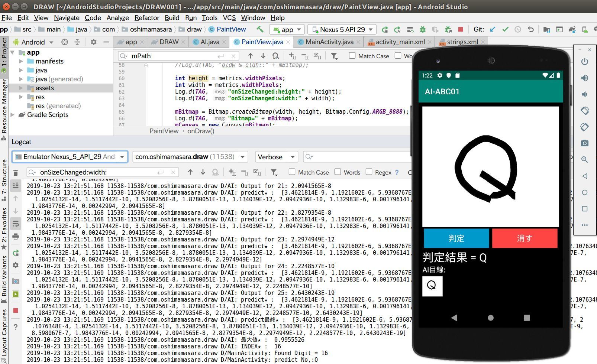Screen dimensions: 597x364
Task: Open the Nexus 5 API 29 device dropdown
Action: (342, 29)
